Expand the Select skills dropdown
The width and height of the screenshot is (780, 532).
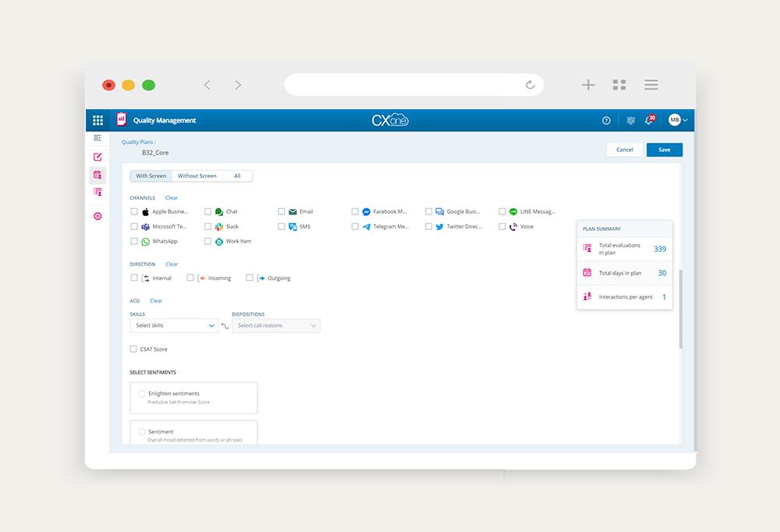pos(174,326)
